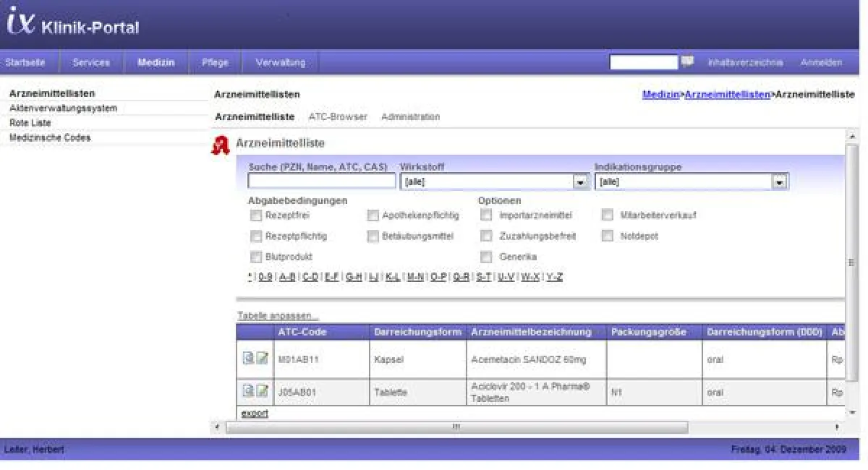This screenshot has height=470, width=868.
Task: Open the detail view icon for Acemetacin SANDOZ
Action: click(x=248, y=359)
